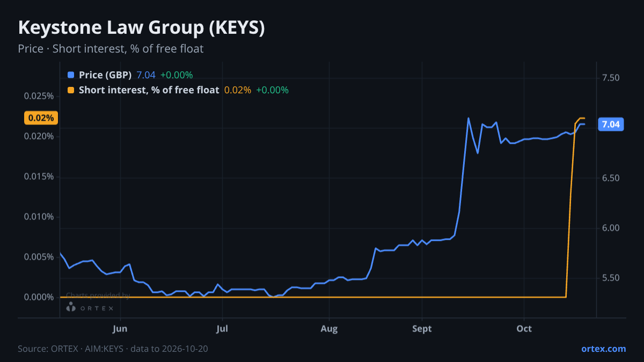Click the 6.50 right axis label
644x362 pixels.
tap(611, 178)
